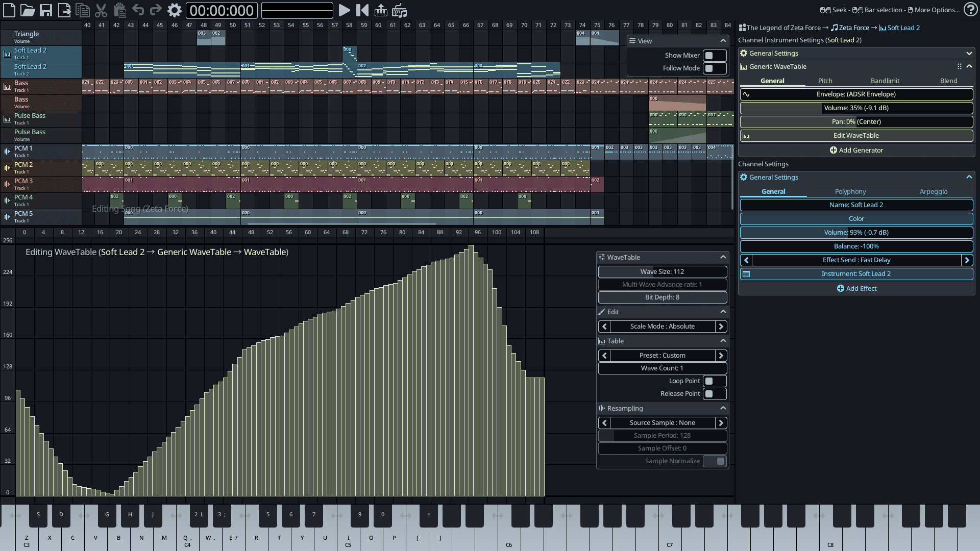Toggle the Loop Point switch
980x551 pixels.
click(714, 381)
